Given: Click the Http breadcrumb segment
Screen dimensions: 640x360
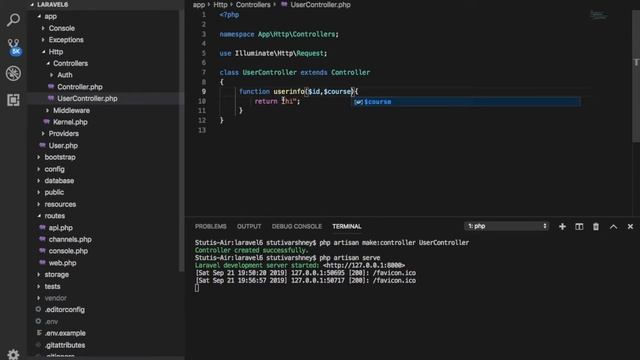Looking at the screenshot, I should pos(220,5).
